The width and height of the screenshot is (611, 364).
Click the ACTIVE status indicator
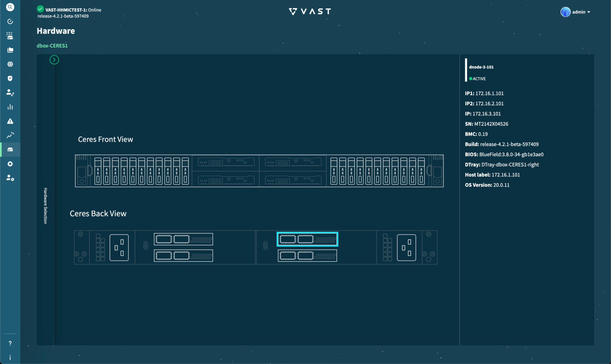(477, 79)
